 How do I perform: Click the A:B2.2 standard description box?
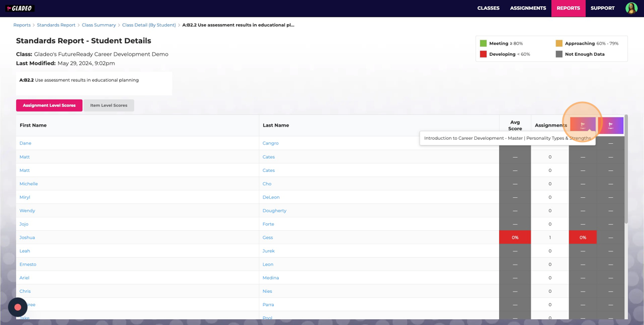[94, 84]
